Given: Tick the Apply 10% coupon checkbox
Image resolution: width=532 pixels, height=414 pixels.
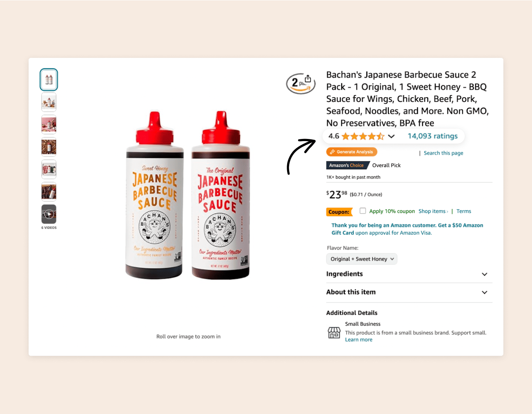Looking at the screenshot, I should [363, 211].
